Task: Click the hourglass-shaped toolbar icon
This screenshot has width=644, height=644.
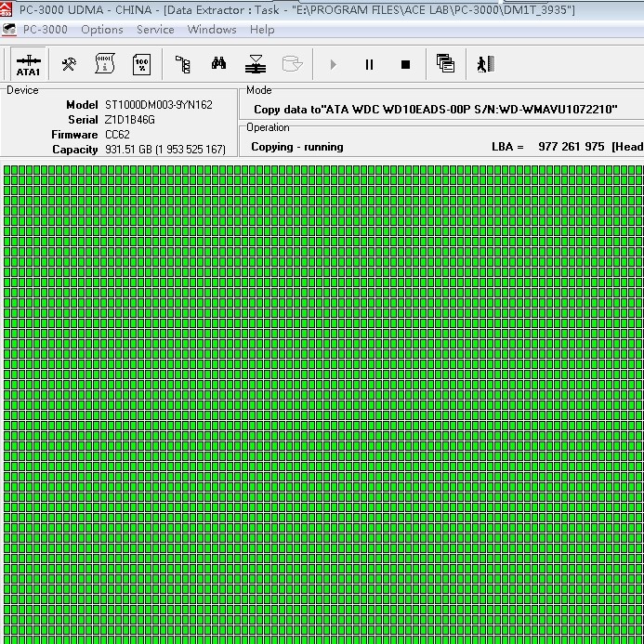Action: click(x=256, y=64)
